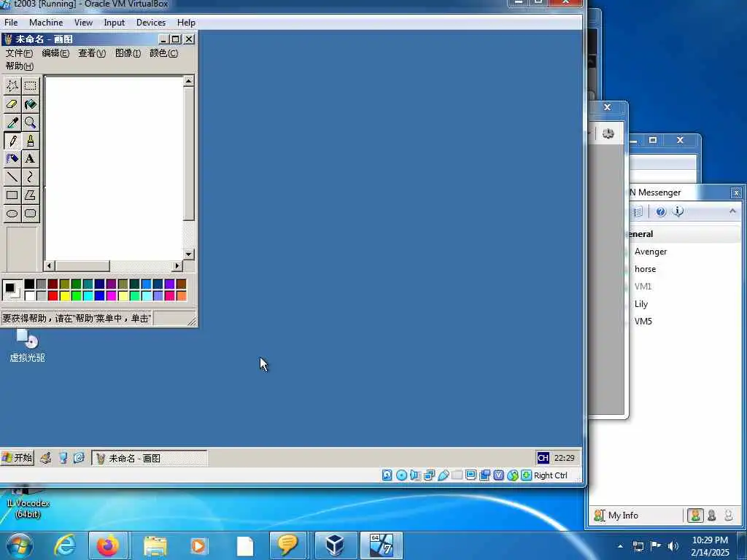Click the display indicator in VirtualBox status bar
This screenshot has height=560, width=747.
[471, 475]
